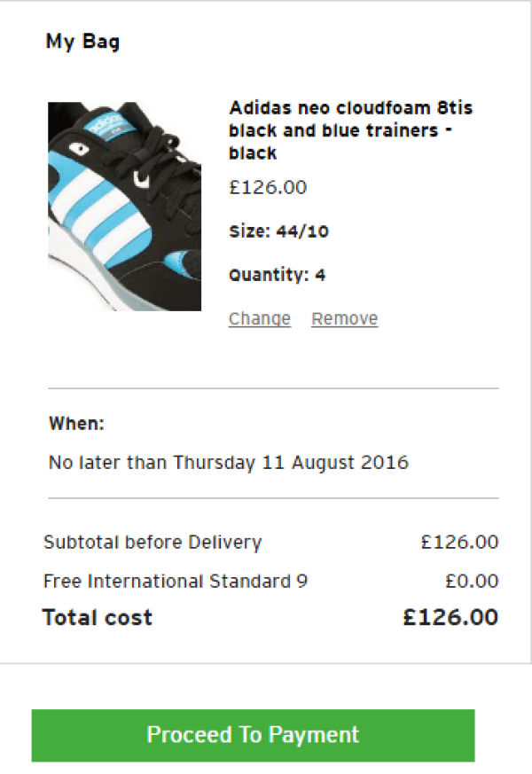The width and height of the screenshot is (532, 774).
Task: Select the Adidas neo cloudfoam product title
Action: pos(351,130)
